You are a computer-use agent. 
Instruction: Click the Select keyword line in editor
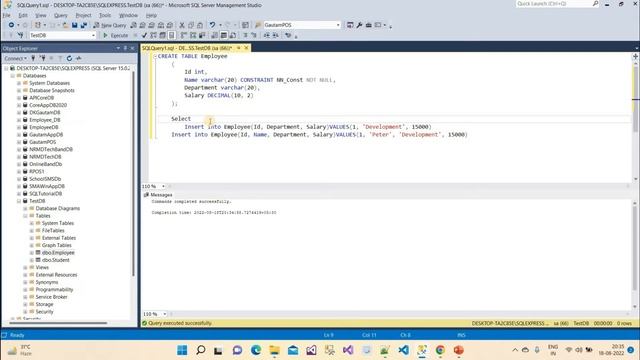(x=181, y=119)
